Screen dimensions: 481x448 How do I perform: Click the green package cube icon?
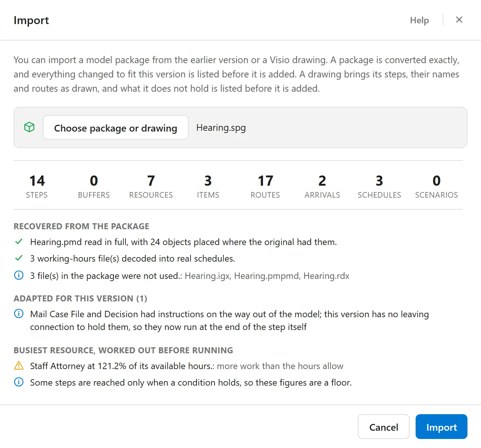tap(29, 127)
